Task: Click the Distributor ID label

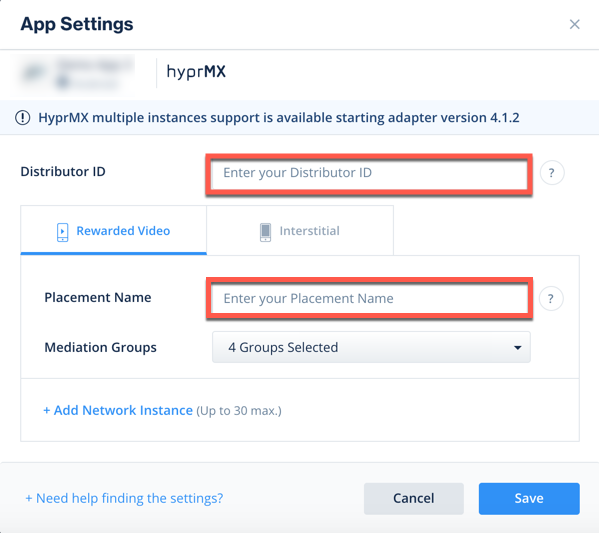Action: click(63, 172)
